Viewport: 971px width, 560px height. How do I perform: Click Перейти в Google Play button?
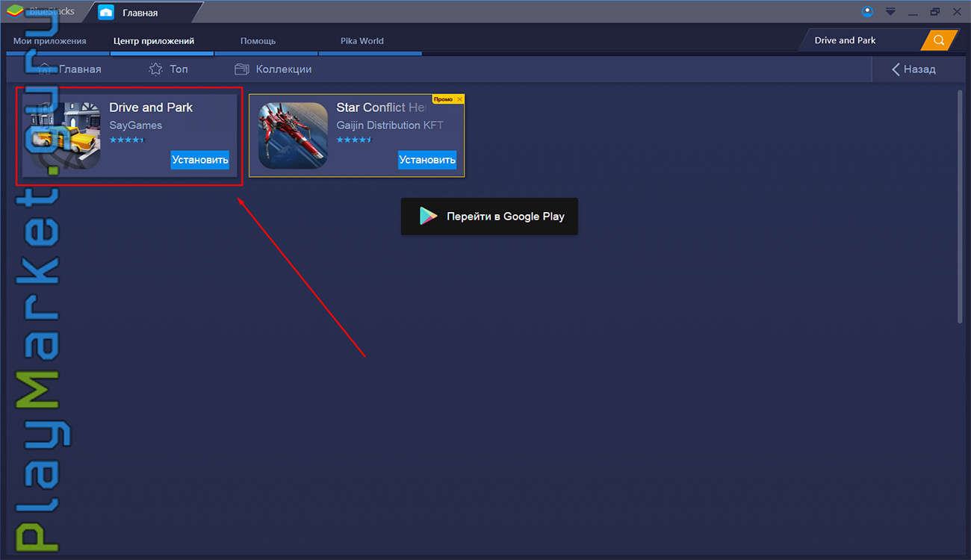[489, 217]
